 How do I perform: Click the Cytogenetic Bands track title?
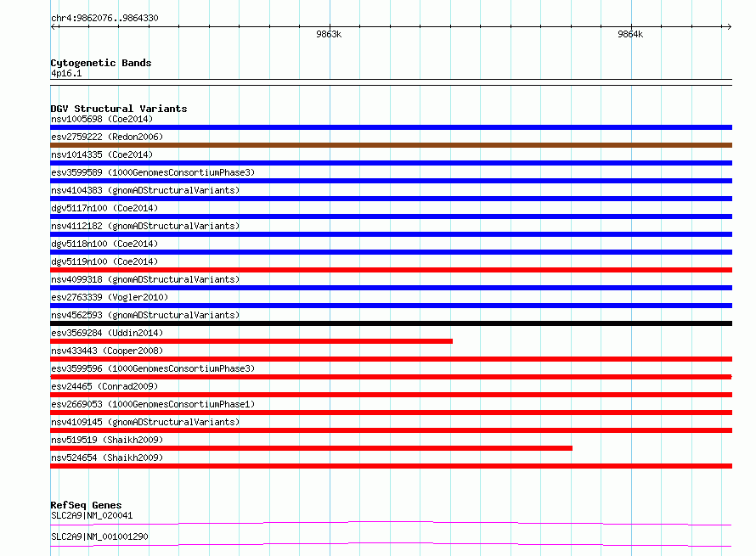point(101,63)
